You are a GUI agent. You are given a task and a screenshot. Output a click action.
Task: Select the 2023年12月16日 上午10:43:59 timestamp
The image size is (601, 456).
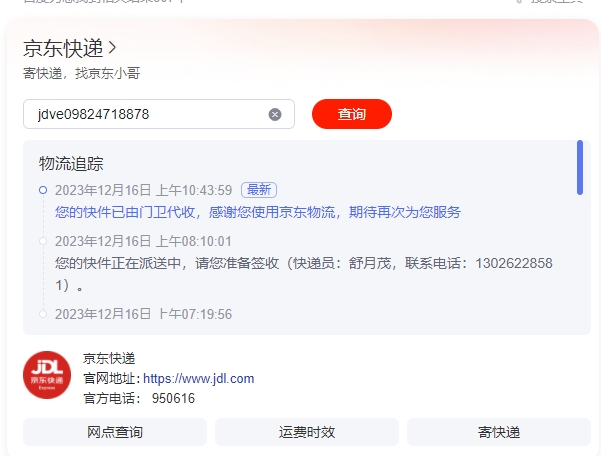tap(143, 190)
